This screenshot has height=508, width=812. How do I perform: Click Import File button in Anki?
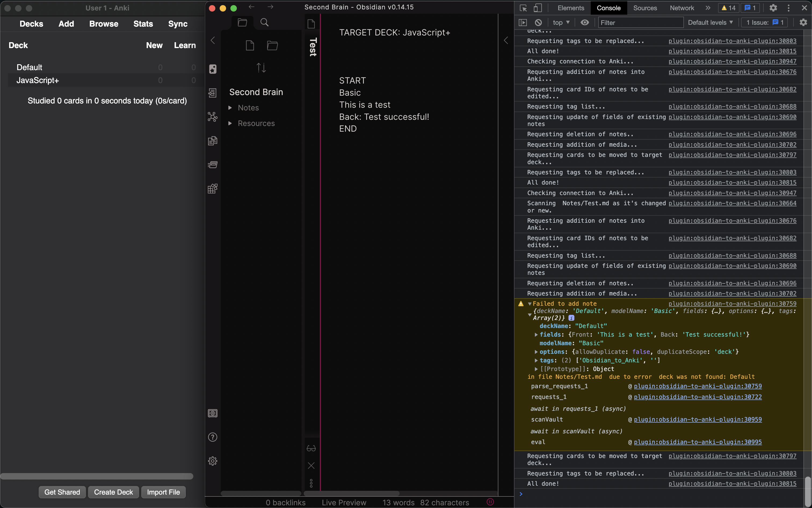pyautogui.click(x=163, y=492)
